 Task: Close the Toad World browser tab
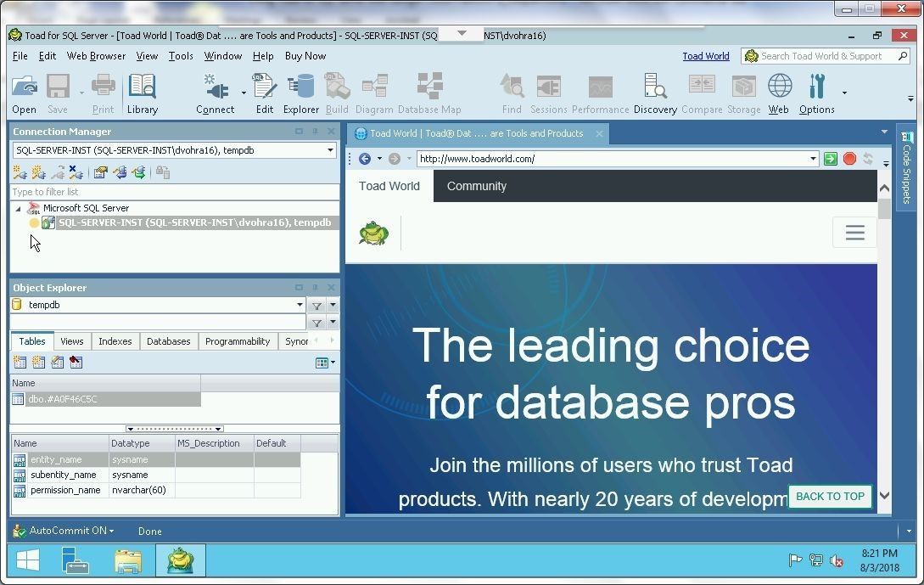[x=599, y=134]
